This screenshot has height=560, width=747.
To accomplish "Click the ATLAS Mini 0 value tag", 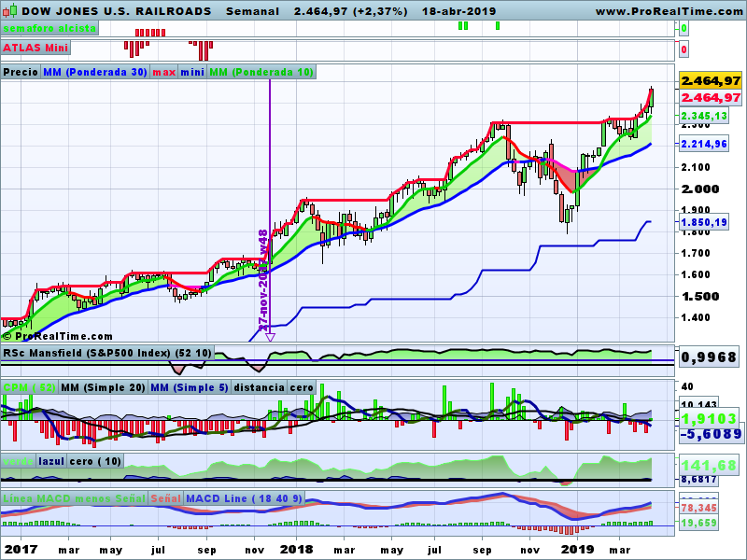I will pyautogui.click(x=684, y=49).
